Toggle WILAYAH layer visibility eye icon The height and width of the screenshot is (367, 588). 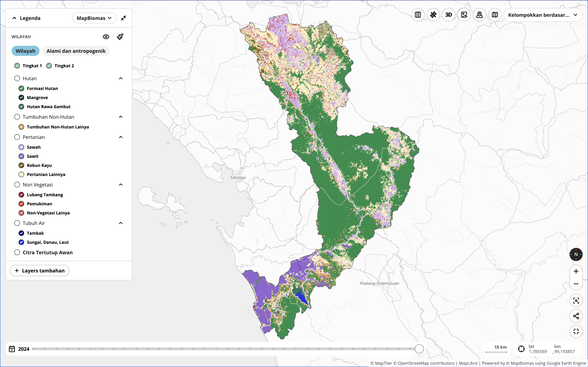coord(106,37)
